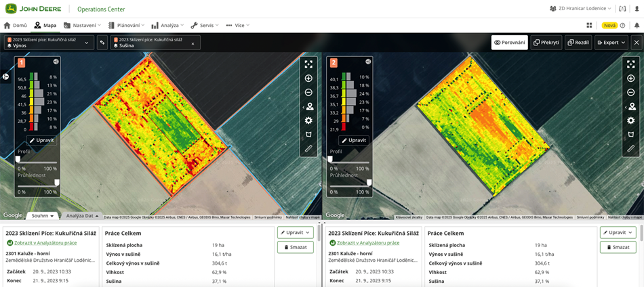Open the bracketed A icon in the header

tap(622, 9)
